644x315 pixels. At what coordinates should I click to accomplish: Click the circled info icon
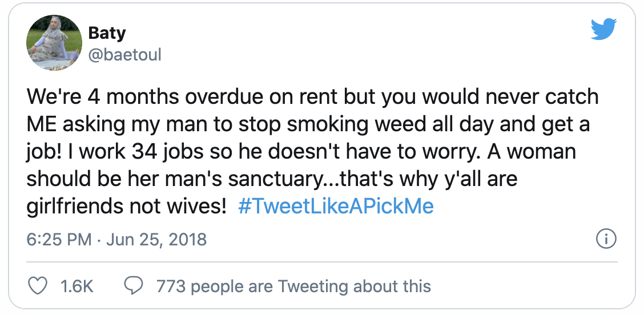pos(606,239)
